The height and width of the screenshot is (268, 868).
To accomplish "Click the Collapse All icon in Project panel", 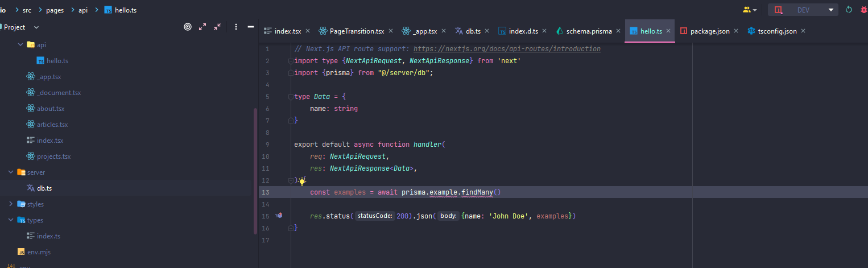I will pos(217,27).
